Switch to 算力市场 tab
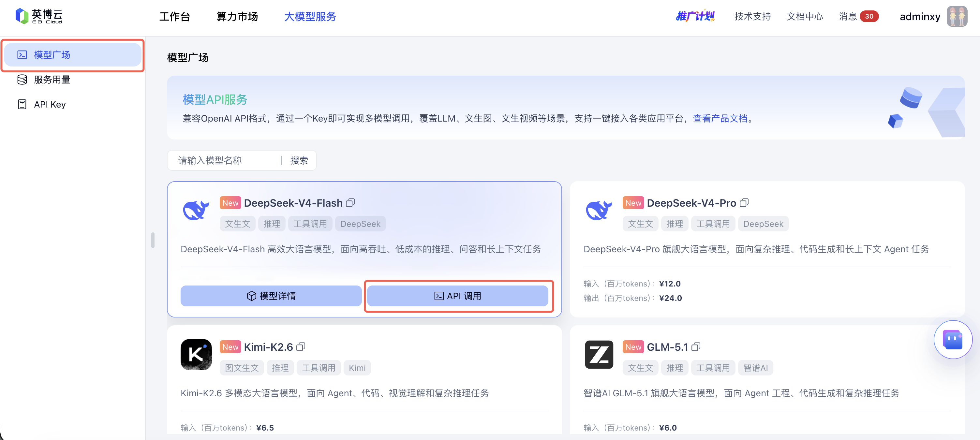The height and width of the screenshot is (440, 980). [x=237, y=17]
